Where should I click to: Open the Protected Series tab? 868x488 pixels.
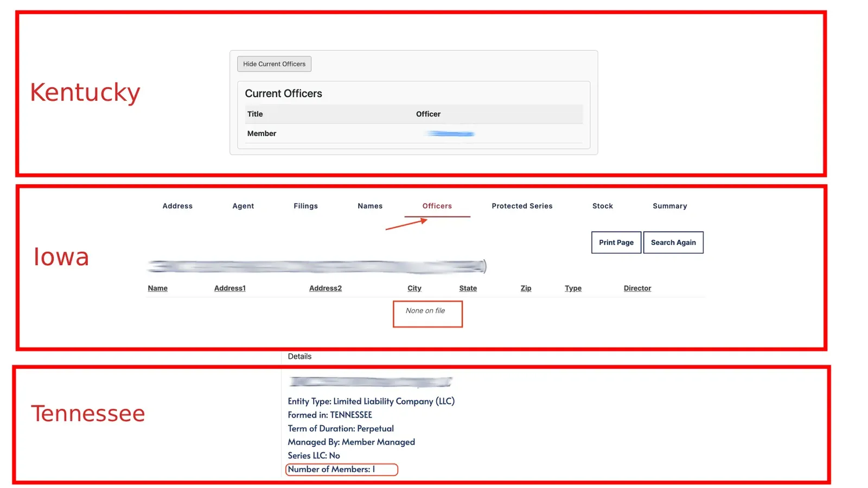522,206
